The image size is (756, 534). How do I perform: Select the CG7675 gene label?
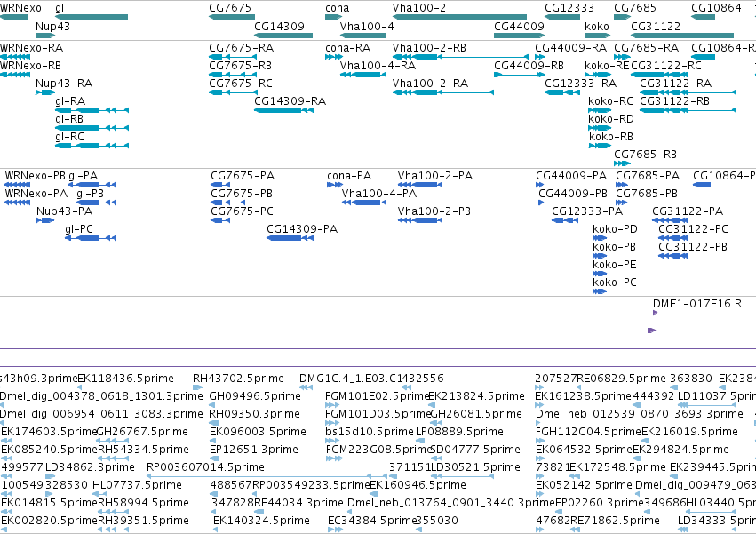tap(230, 8)
